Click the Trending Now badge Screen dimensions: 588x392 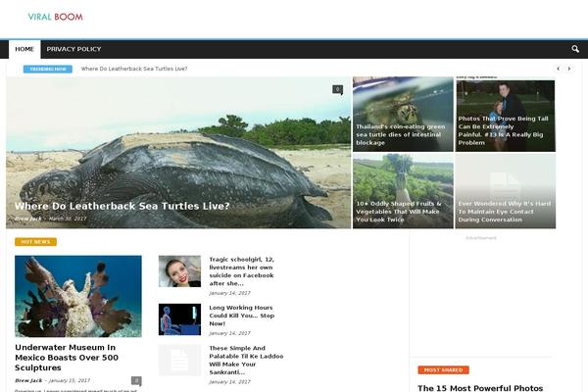[48, 69]
